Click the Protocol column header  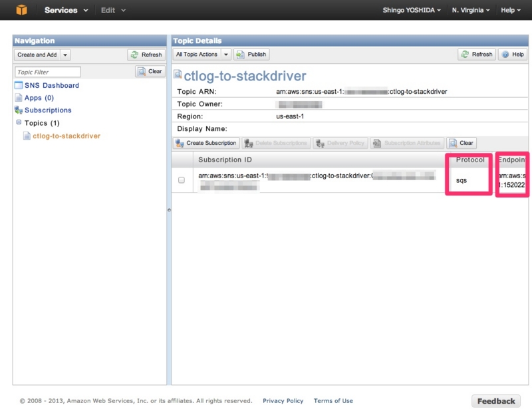point(470,160)
